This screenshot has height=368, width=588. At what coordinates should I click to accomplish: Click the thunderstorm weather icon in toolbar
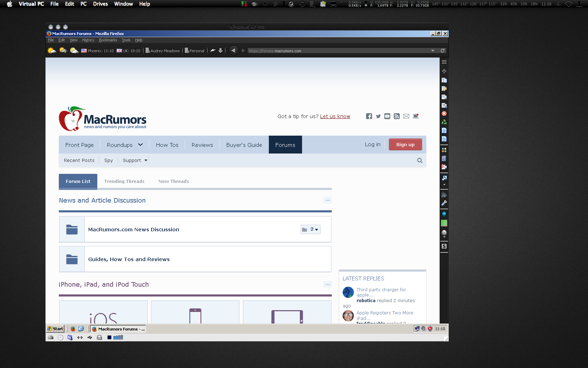pyautogui.click(x=63, y=50)
